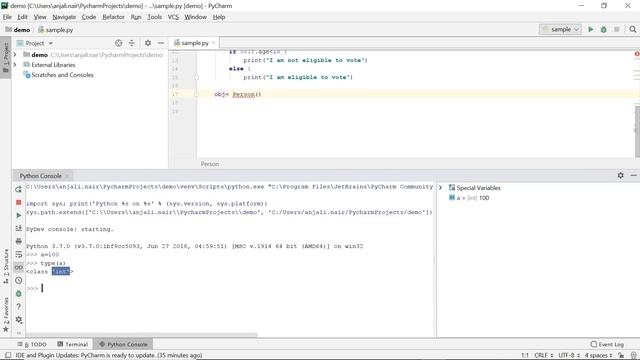The height and width of the screenshot is (360, 640).
Task: Open Python Console panel settings gear
Action: pyautogui.click(x=620, y=175)
